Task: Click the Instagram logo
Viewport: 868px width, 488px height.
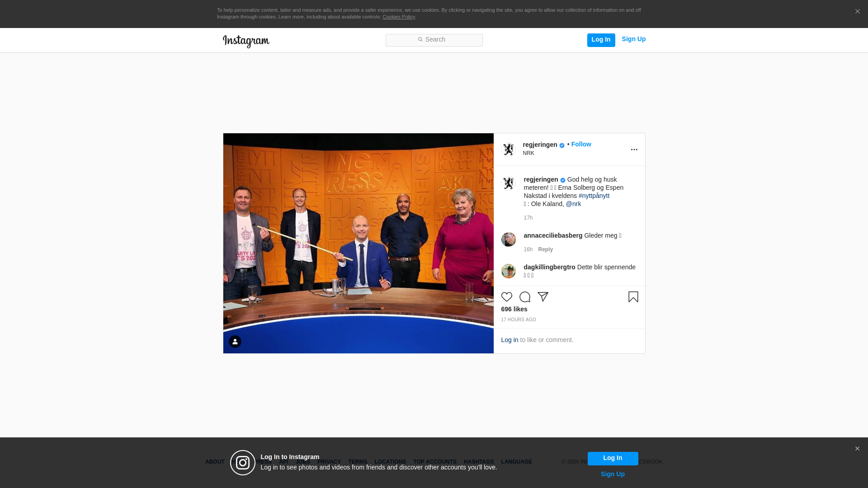Action: point(246,41)
